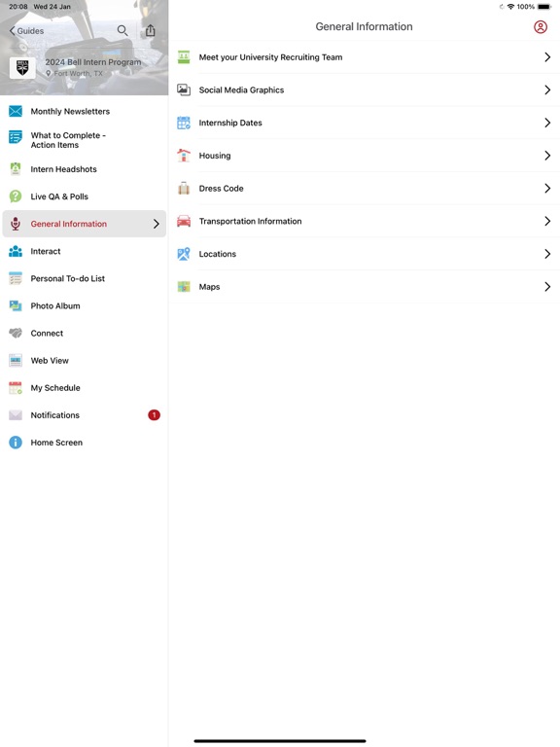Click the Notifications envelope icon
Image resolution: width=560 pixels, height=747 pixels.
16,415
